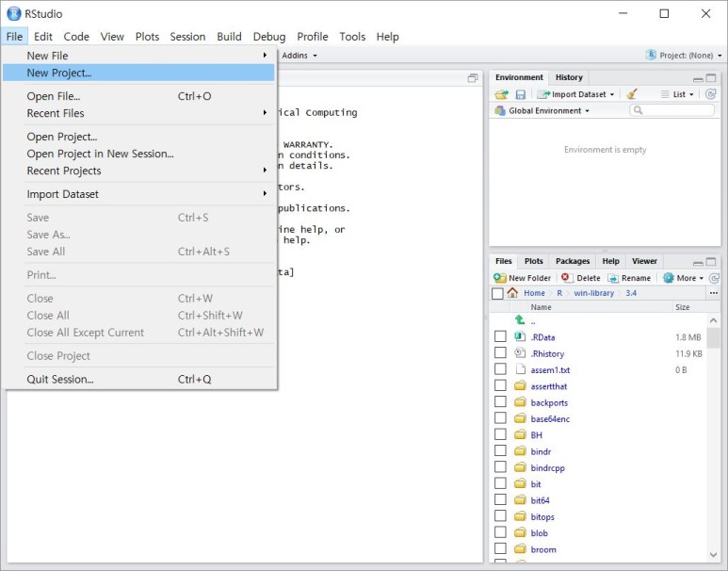The height and width of the screenshot is (571, 728).
Task: Click the broom folder icon
Action: click(x=520, y=548)
